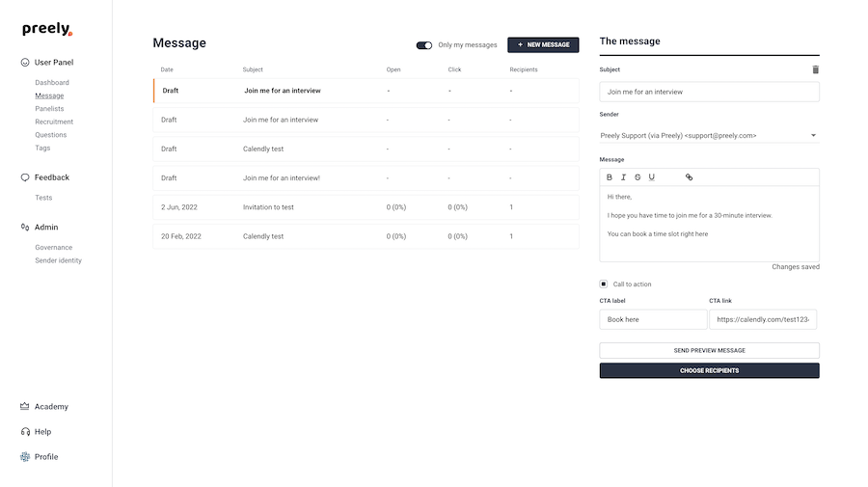Click the Profile avatar icon
Screen dimensions: 868x487
point(25,457)
